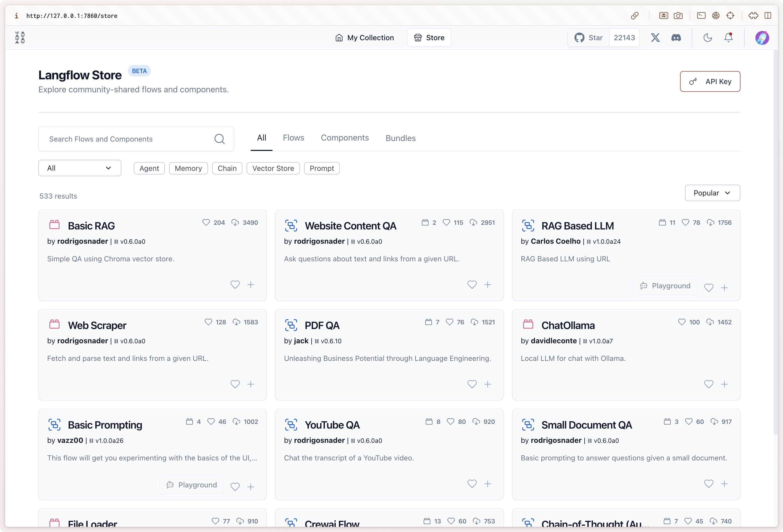Screen dimensions: 783x532
Task: Add the Basic RAG component with plus icon
Action: (x=251, y=285)
